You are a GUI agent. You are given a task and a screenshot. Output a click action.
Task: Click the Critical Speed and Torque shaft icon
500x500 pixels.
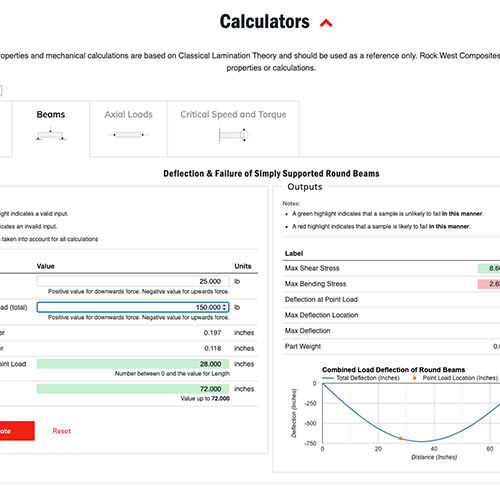pyautogui.click(x=233, y=135)
